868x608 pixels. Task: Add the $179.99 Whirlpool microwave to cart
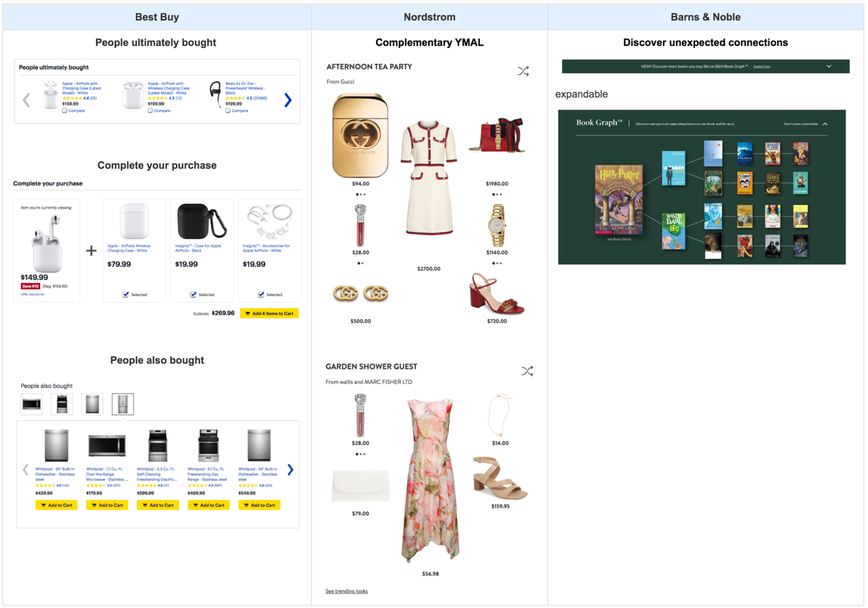pos(108,505)
